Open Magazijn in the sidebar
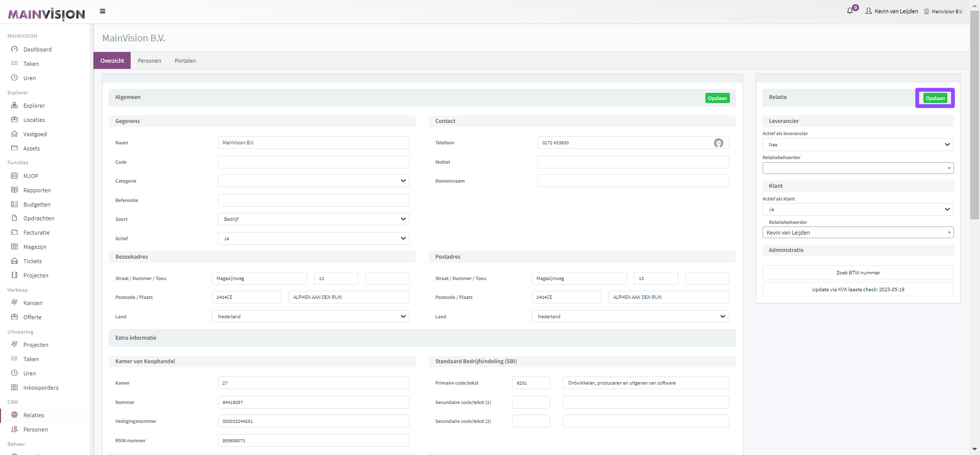 pos(35,247)
